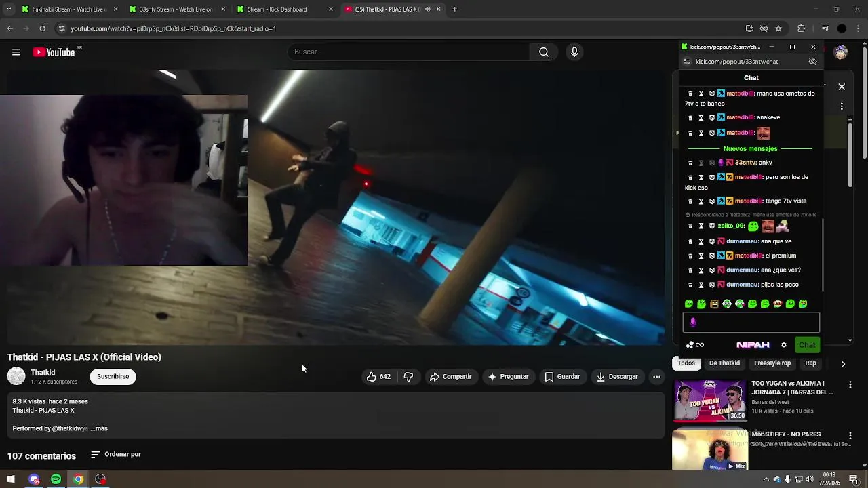This screenshot has width=868, height=488.
Task: Expand the description with '...más'
Action: click(x=99, y=429)
